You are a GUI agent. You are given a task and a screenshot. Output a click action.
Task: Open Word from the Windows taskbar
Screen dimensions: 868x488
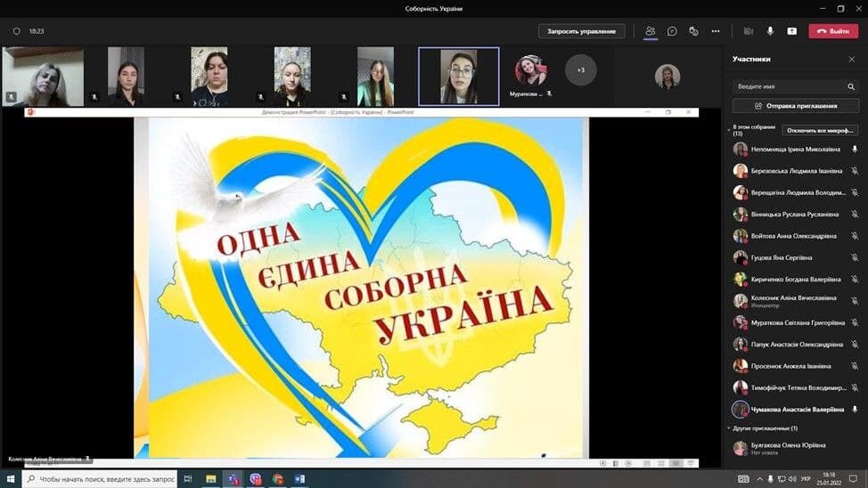point(299,479)
